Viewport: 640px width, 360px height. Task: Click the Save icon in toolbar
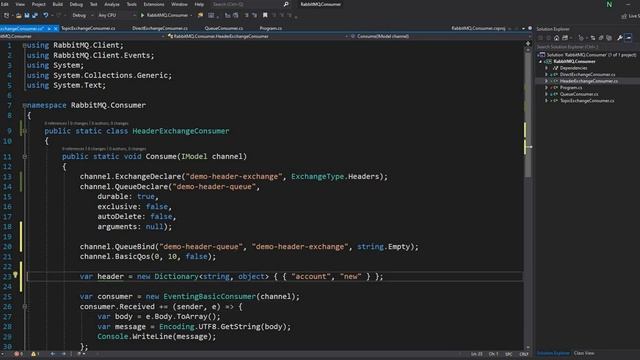click(x=27, y=16)
